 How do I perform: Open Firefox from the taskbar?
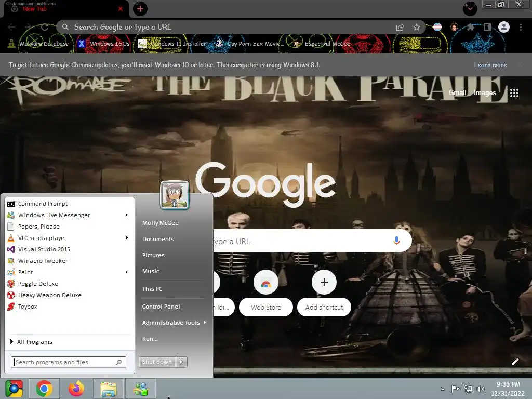coord(76,389)
